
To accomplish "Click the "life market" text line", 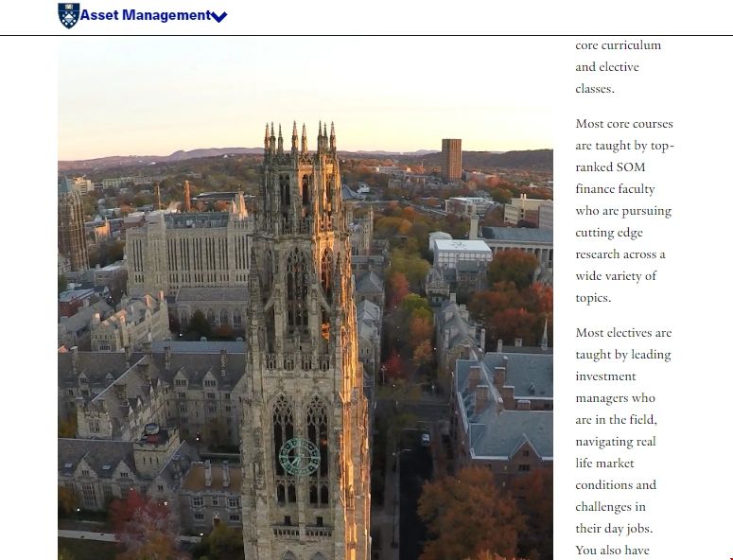I will pos(604,464).
